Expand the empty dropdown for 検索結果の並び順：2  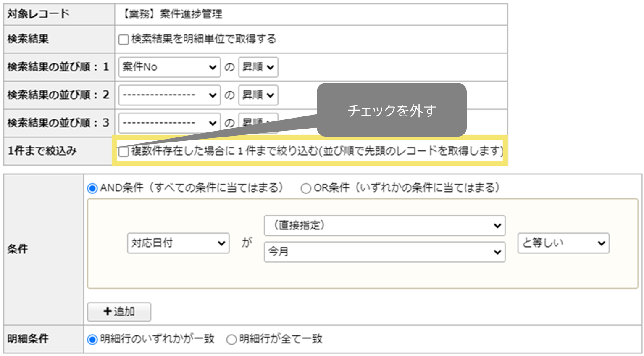coord(169,95)
